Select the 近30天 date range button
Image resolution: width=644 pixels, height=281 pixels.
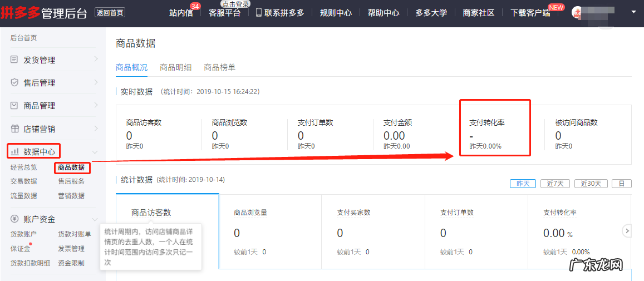pos(591,184)
